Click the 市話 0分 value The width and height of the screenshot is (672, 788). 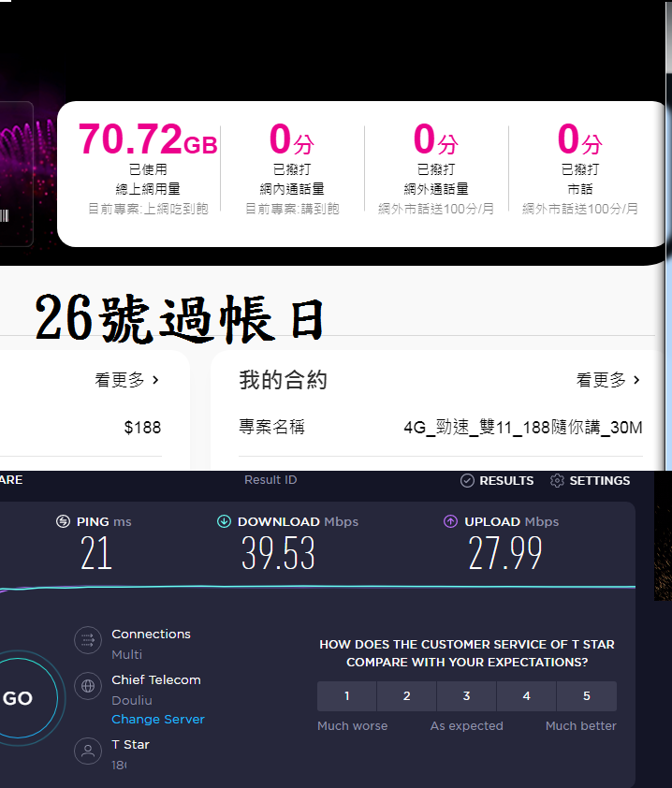tap(580, 139)
